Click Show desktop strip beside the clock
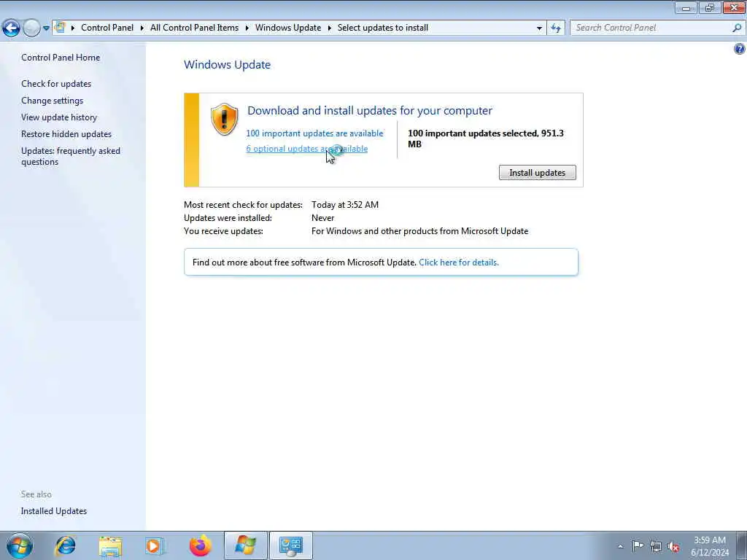Viewport: 747px width, 560px height. tap(741, 545)
